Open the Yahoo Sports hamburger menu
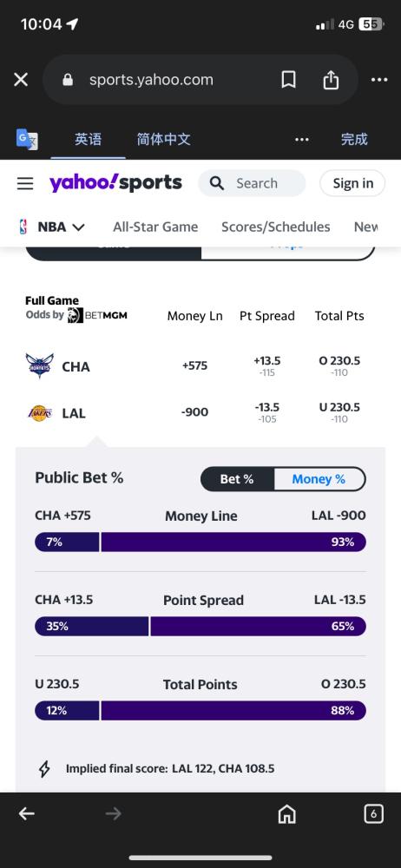Screen dimensions: 401x868 (25, 183)
